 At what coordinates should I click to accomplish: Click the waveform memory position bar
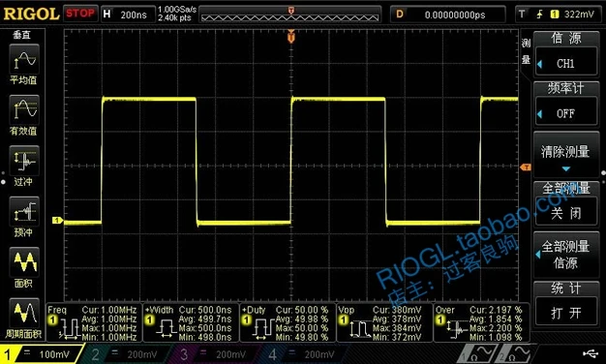click(x=289, y=15)
